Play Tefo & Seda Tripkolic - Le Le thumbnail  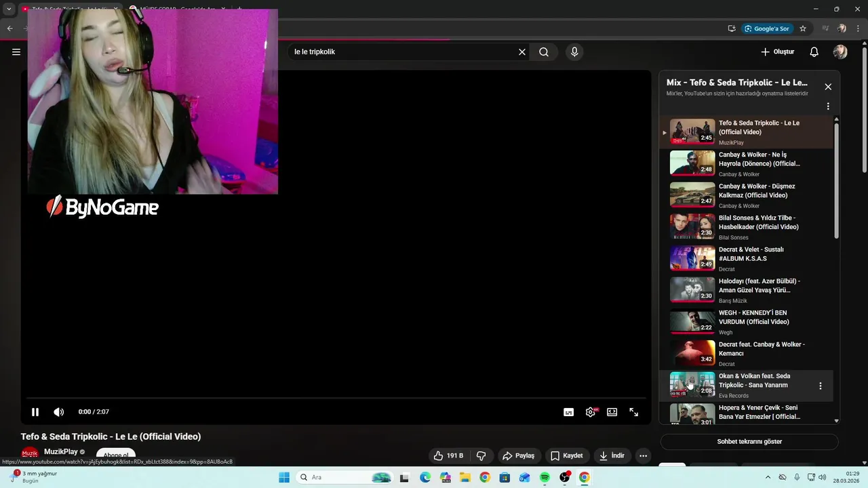[692, 131]
